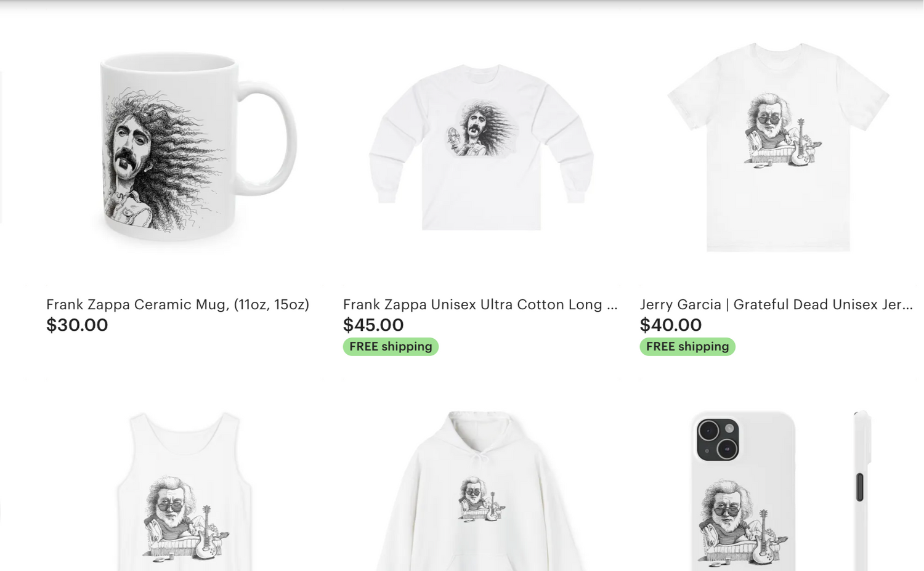This screenshot has height=571, width=924.
Task: Open the Jerry Garcia tank top image
Action: (184, 492)
